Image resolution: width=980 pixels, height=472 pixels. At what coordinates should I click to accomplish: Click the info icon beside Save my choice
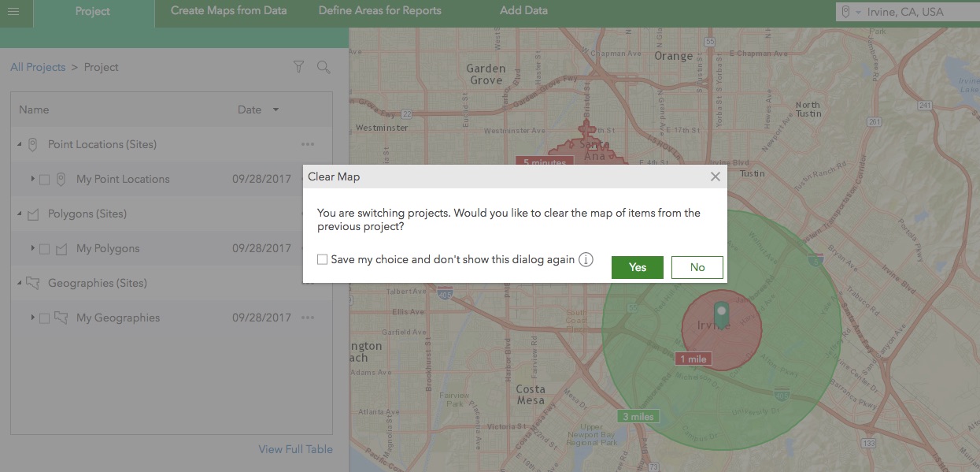[x=586, y=260]
